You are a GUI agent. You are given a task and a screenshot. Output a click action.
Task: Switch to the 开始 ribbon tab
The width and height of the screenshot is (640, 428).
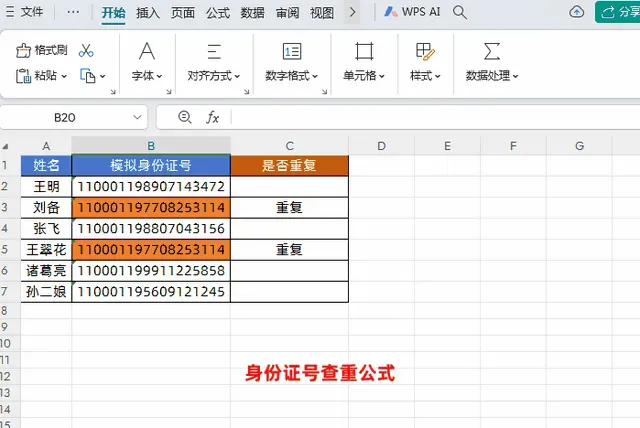pyautogui.click(x=113, y=13)
